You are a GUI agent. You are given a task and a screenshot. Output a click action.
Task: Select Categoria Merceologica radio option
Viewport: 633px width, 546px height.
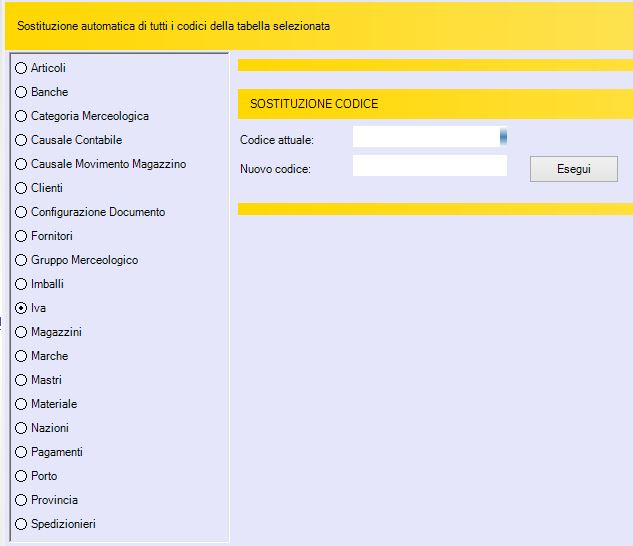(21, 116)
